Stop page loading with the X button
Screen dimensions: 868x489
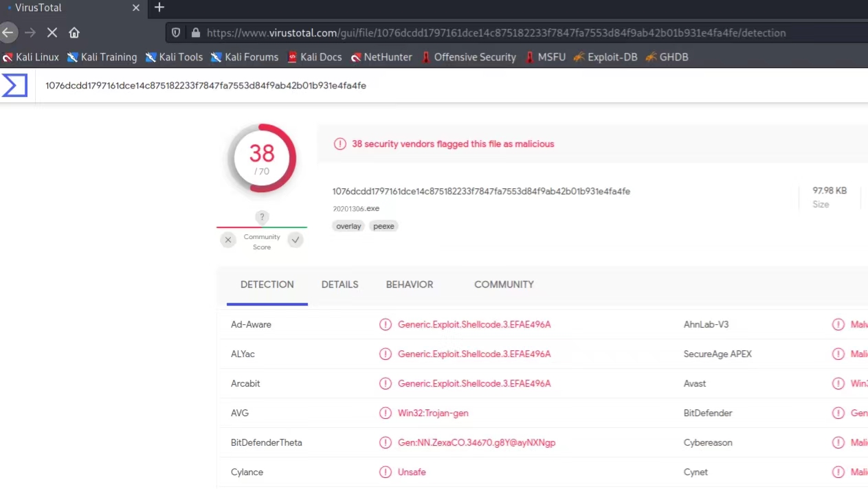click(x=52, y=32)
